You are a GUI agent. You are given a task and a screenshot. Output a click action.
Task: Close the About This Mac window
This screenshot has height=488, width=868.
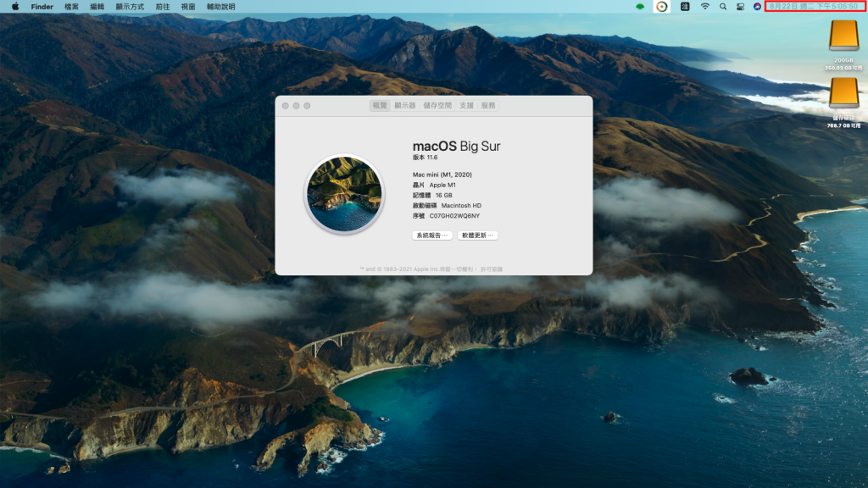click(x=286, y=106)
